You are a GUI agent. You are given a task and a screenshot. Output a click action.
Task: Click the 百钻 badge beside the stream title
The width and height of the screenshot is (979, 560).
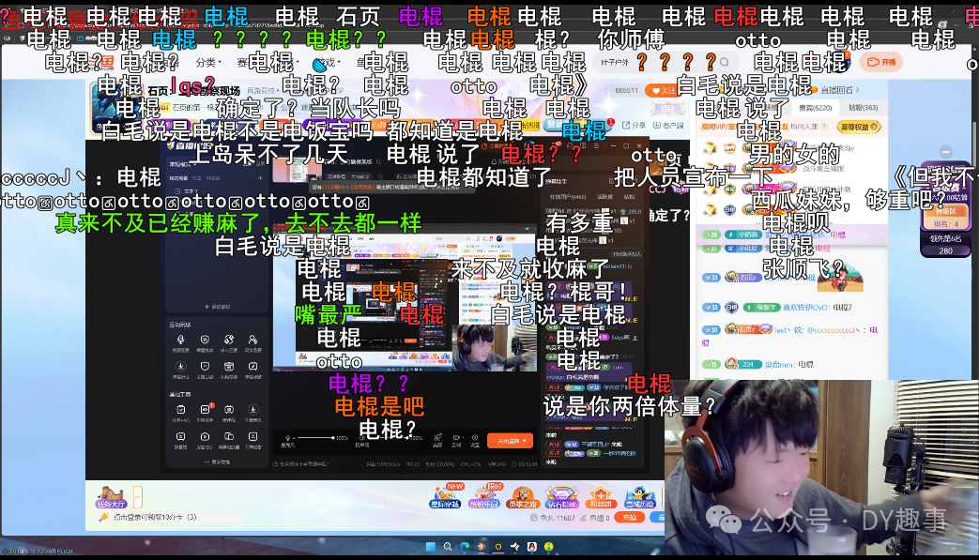668,109
